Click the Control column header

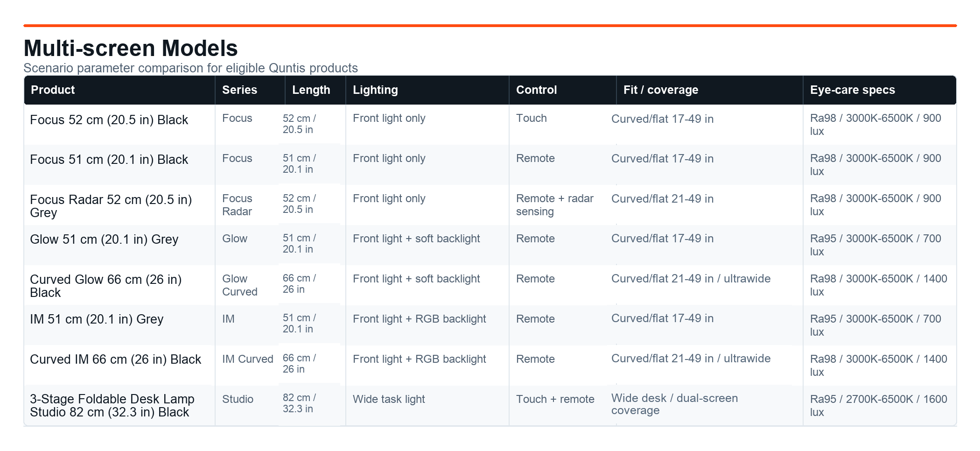point(563,90)
